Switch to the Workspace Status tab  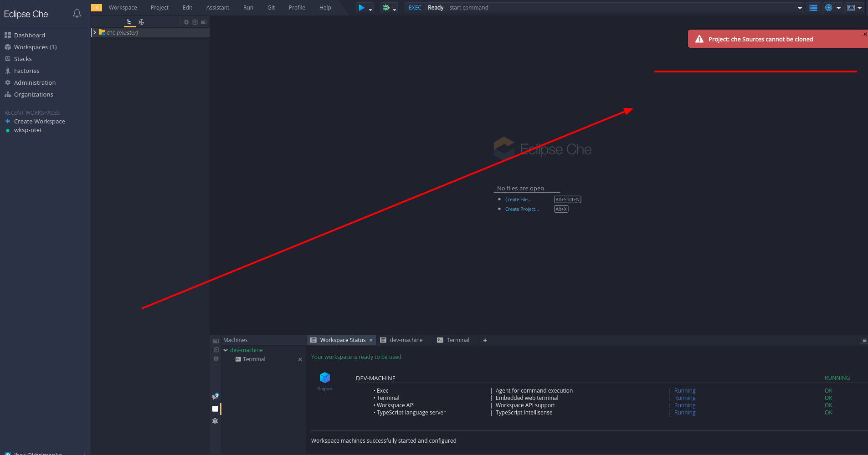coord(341,340)
